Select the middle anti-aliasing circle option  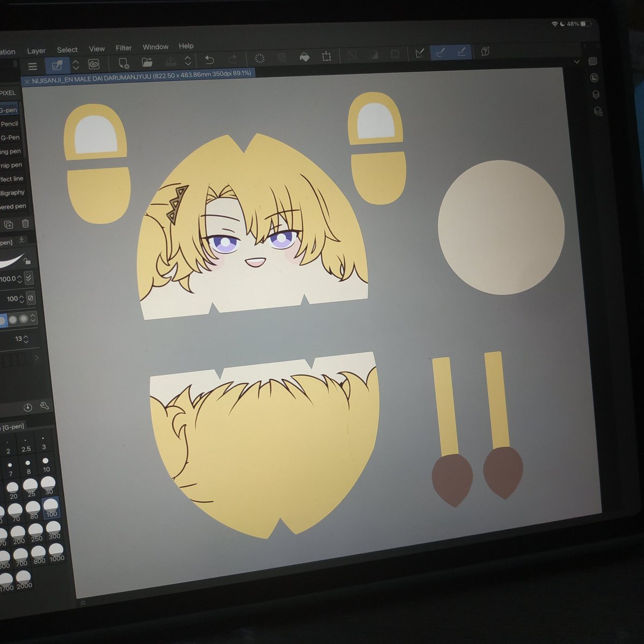(x=13, y=320)
